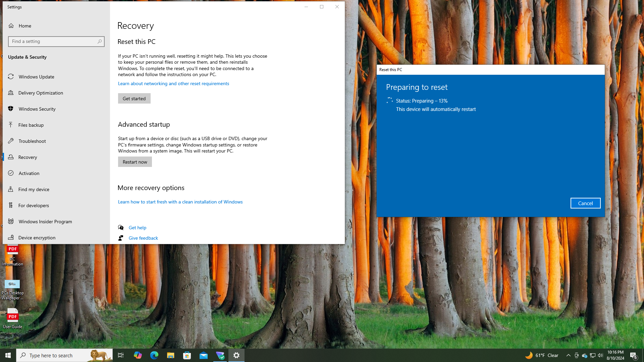
Task: Show hidden system tray icons
Action: 568,355
